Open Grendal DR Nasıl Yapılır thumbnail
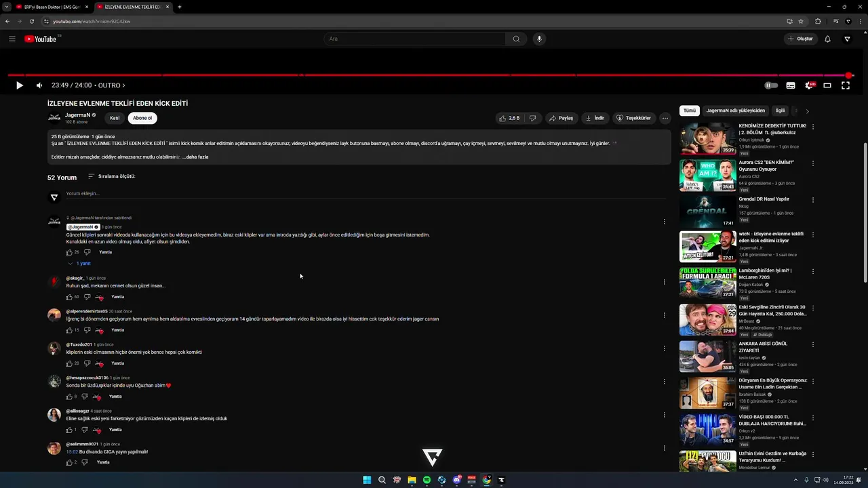Viewport: 868px width, 488px height. 707,211
